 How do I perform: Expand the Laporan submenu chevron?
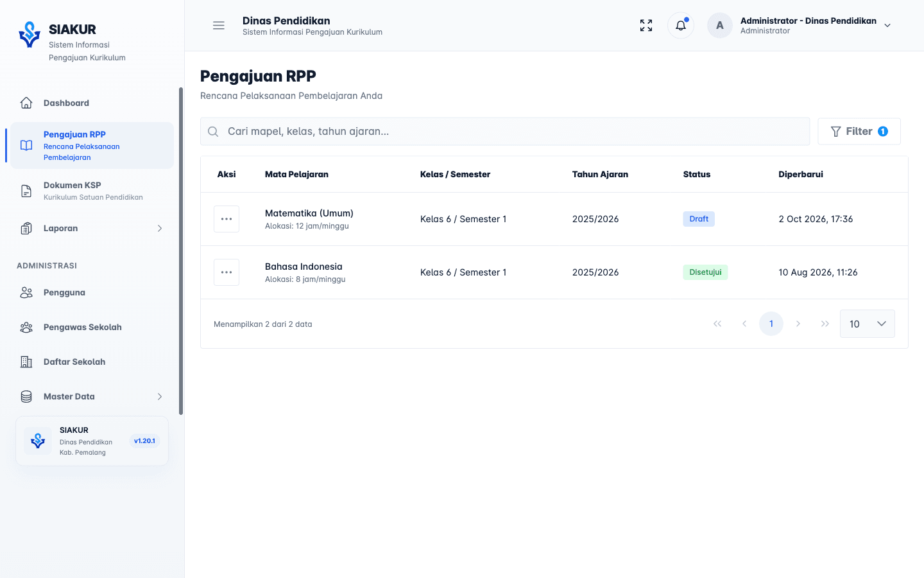160,229
